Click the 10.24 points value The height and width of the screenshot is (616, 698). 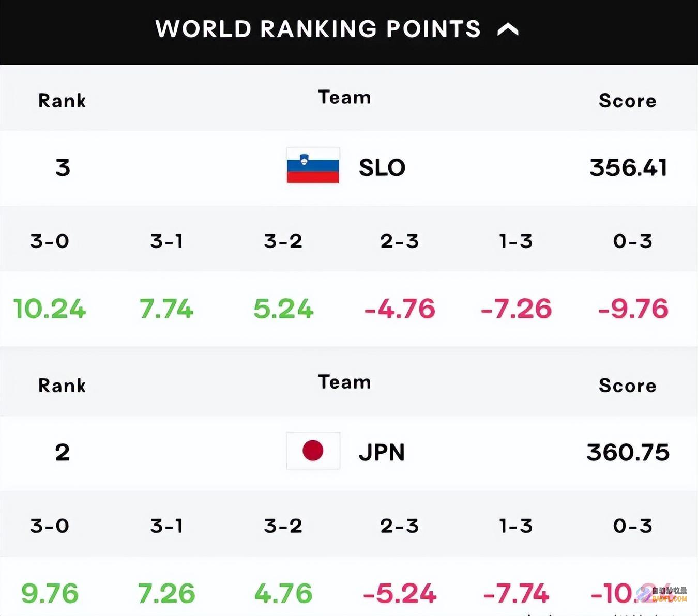[x=50, y=309]
